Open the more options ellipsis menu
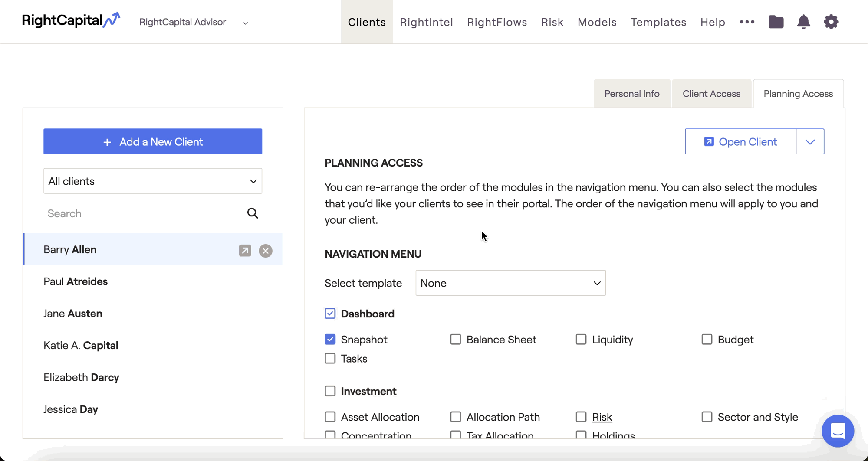Screen dimensions: 868x461 (747, 22)
